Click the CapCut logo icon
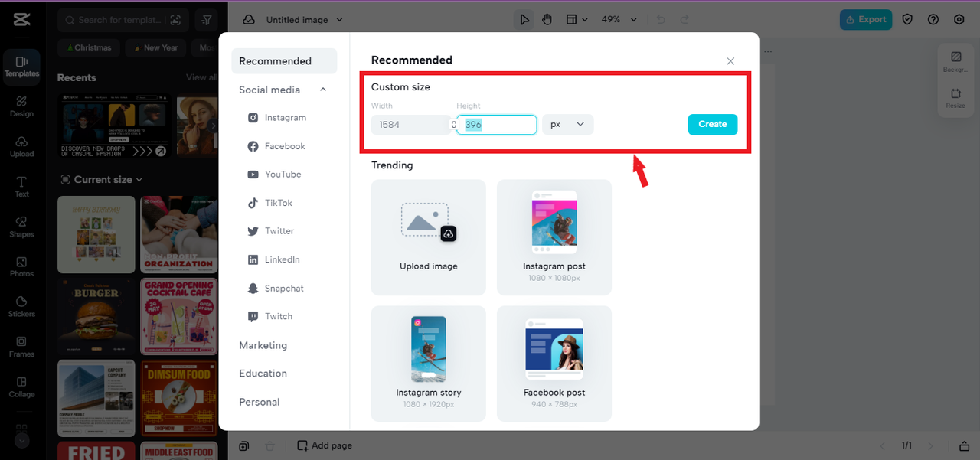This screenshot has height=460, width=980. tap(21, 20)
